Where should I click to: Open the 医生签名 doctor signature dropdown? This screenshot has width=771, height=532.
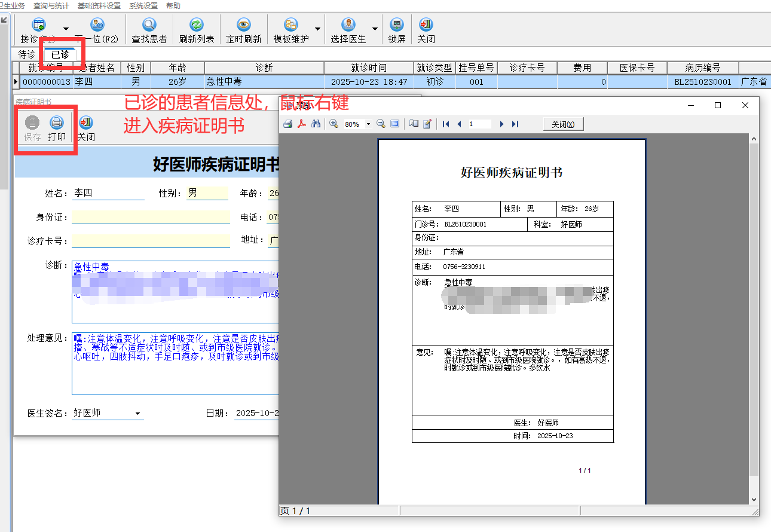coord(137,414)
